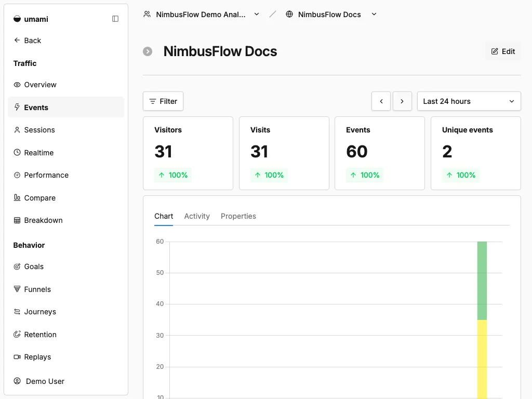Open the Filter button
Image resolution: width=532 pixels, height=399 pixels.
(x=163, y=101)
